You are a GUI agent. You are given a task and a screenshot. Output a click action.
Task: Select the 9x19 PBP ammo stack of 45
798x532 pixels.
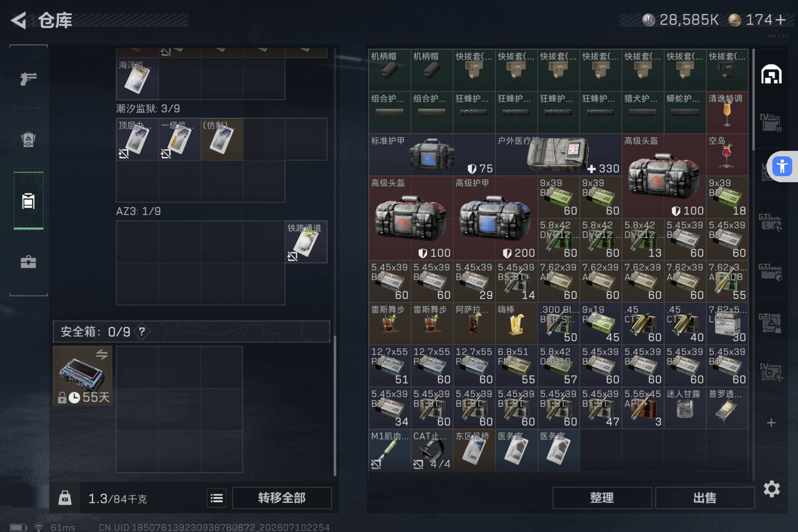pyautogui.click(x=600, y=323)
